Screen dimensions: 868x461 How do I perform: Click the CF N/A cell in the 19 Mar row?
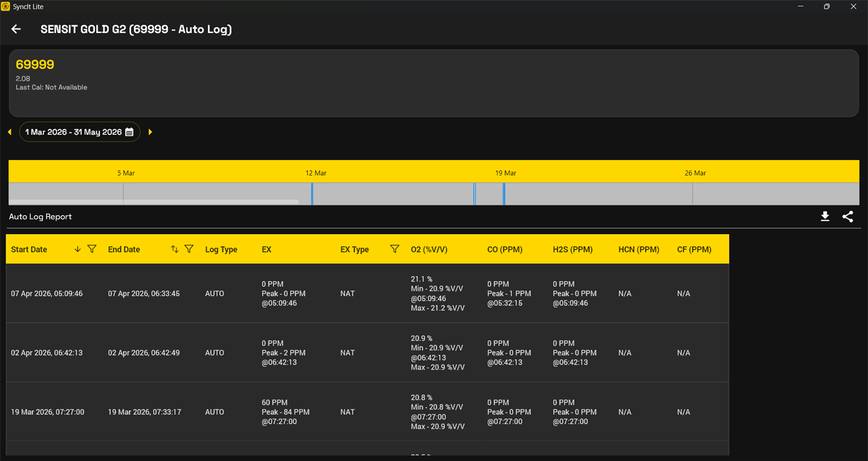pyautogui.click(x=684, y=412)
